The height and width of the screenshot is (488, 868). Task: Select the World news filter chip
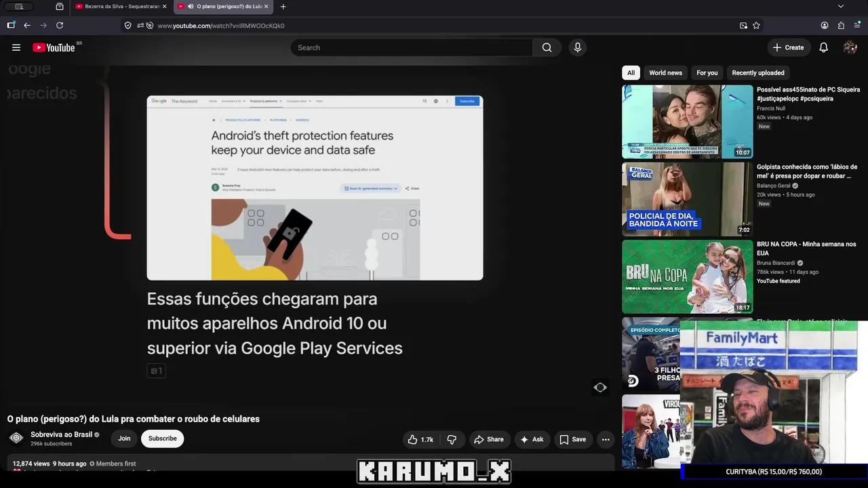coord(665,73)
